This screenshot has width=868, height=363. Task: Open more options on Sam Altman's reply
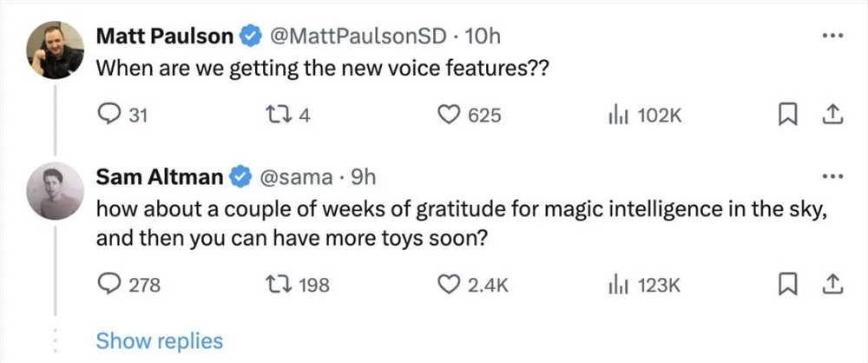tap(832, 177)
